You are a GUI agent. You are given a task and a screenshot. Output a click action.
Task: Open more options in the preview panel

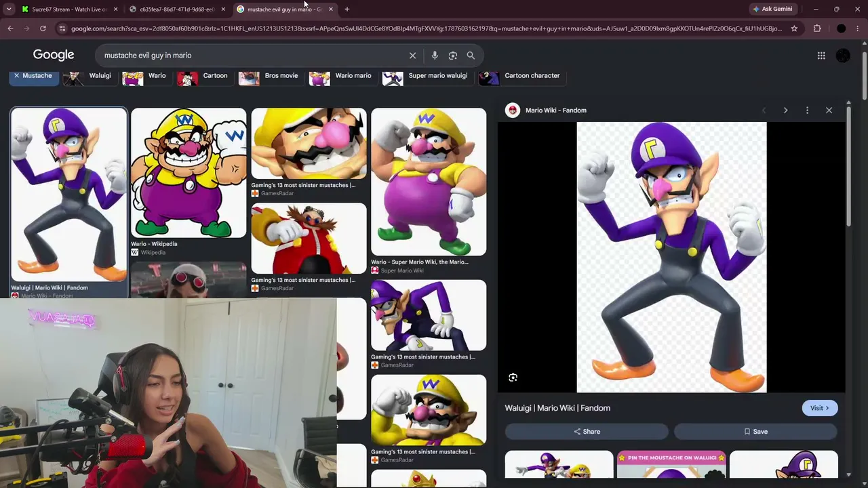tap(807, 110)
